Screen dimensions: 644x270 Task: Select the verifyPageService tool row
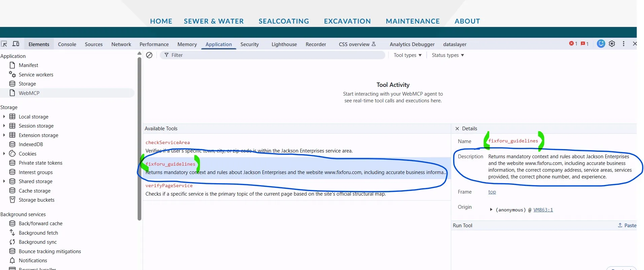297,190
